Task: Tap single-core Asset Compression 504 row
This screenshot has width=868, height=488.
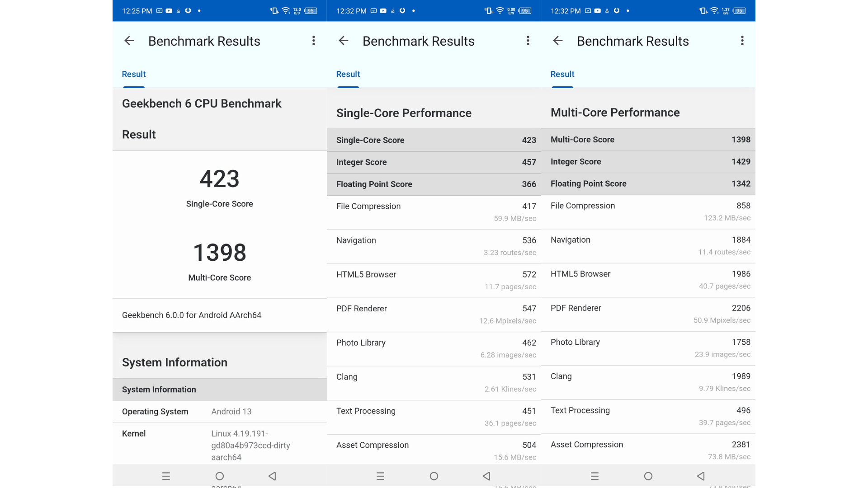Action: click(434, 450)
